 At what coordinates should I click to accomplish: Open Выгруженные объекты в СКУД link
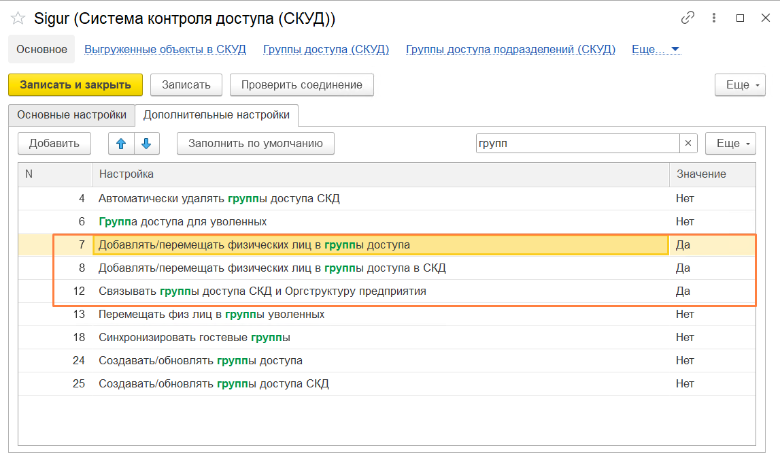coord(165,49)
